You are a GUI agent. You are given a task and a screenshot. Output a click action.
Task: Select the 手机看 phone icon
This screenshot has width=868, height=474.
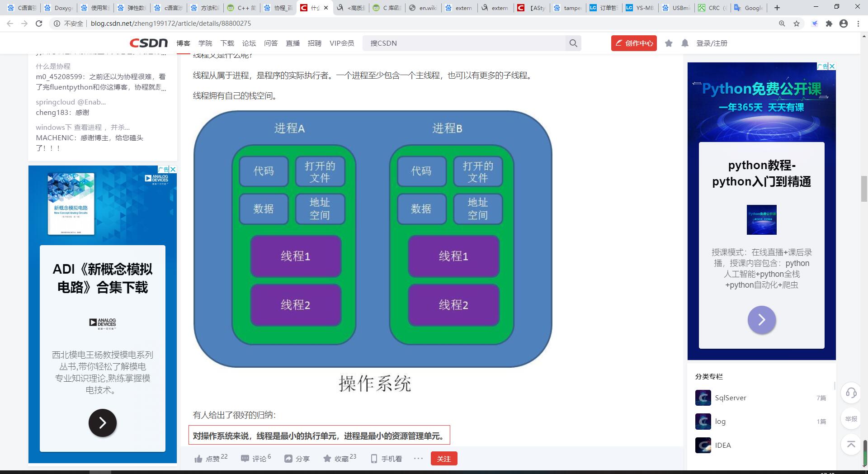[x=374, y=459]
